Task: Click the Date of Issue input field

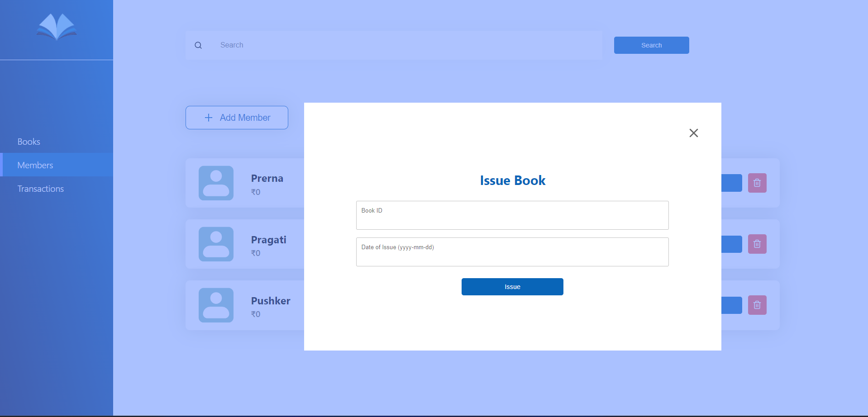Action: point(512,251)
